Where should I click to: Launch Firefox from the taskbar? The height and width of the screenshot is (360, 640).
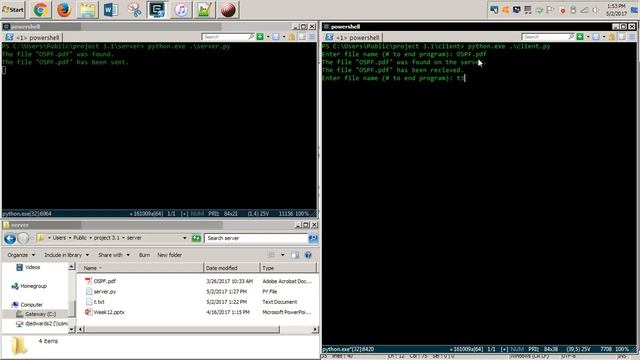[x=64, y=9]
